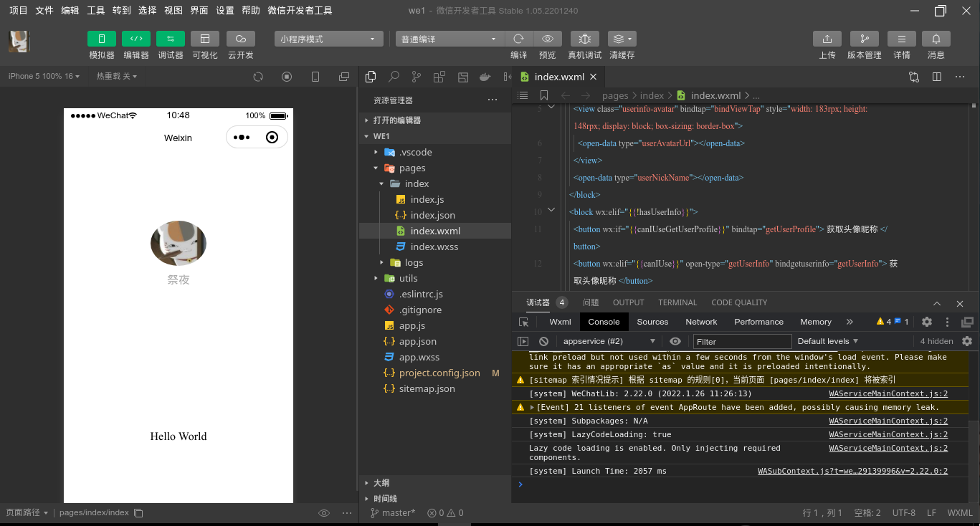This screenshot has width=980, height=526.
Task: Collapse the pages folder
Action: pos(435,168)
